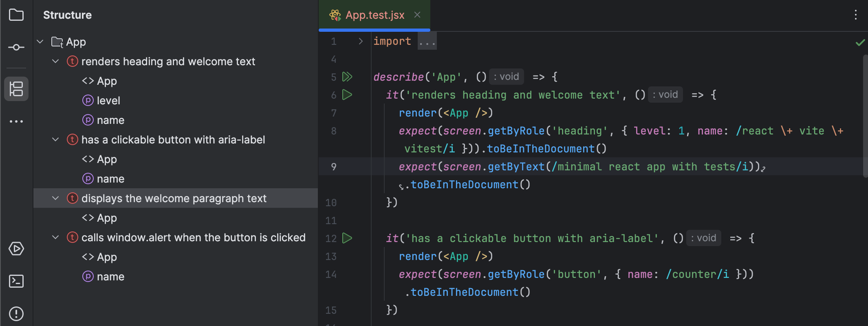The width and height of the screenshot is (868, 326).
Task: Select 'displays the welcome paragraph text' item
Action: coord(174,198)
